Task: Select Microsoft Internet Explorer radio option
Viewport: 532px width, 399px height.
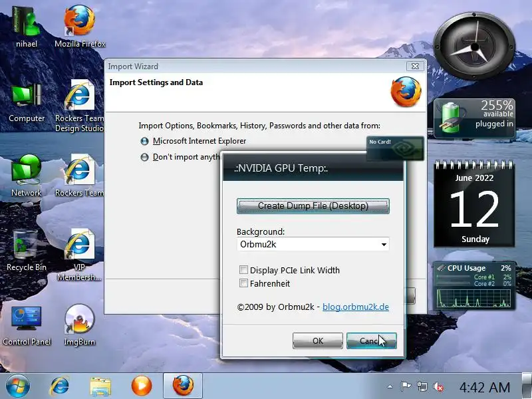Action: point(144,141)
